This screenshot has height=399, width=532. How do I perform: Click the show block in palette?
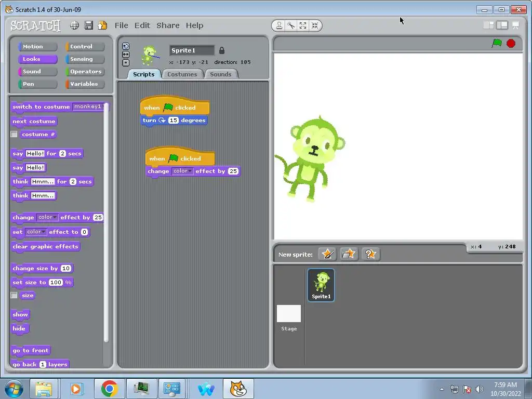pyautogui.click(x=20, y=314)
